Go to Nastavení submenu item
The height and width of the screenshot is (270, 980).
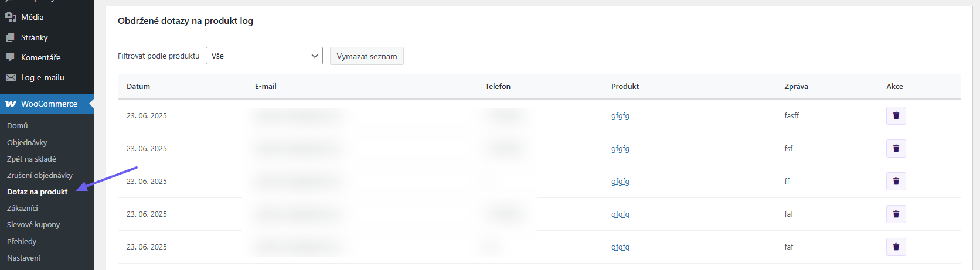[23, 258]
